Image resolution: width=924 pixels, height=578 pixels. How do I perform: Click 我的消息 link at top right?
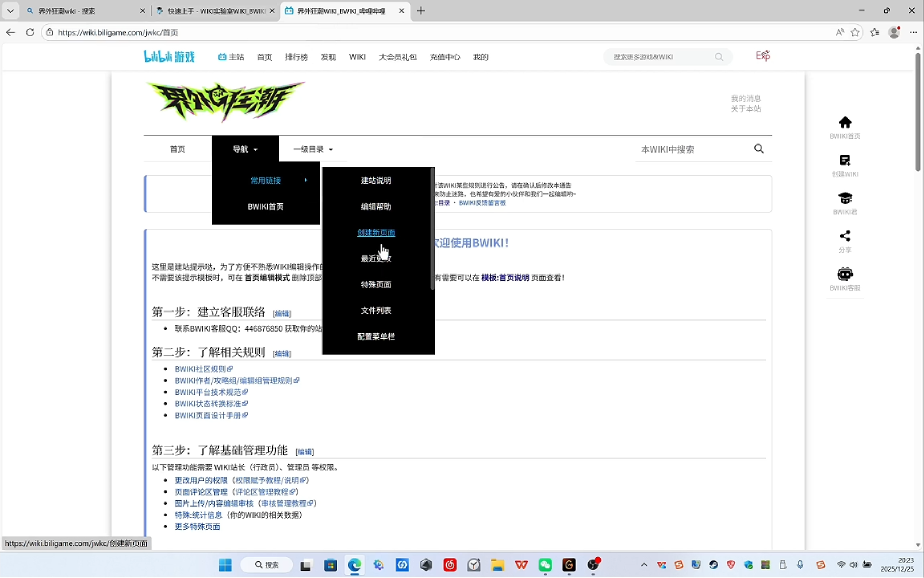(x=745, y=98)
